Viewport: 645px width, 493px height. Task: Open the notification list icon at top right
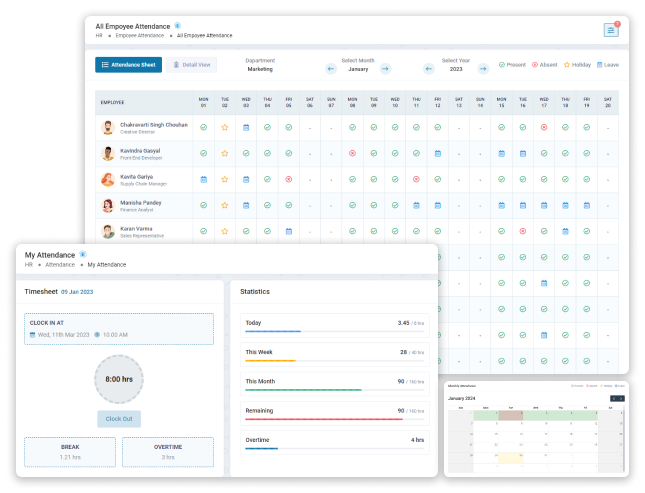point(610,30)
